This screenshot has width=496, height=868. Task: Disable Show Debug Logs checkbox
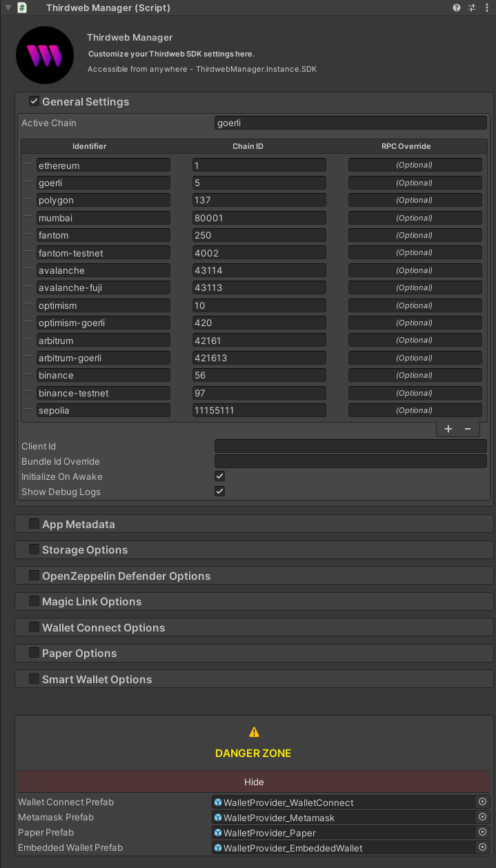pos(219,492)
